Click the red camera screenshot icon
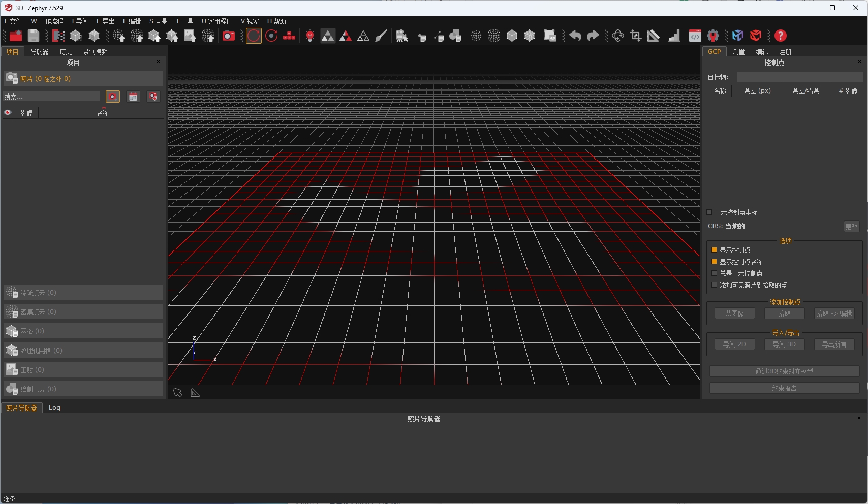868x504 pixels. (229, 36)
